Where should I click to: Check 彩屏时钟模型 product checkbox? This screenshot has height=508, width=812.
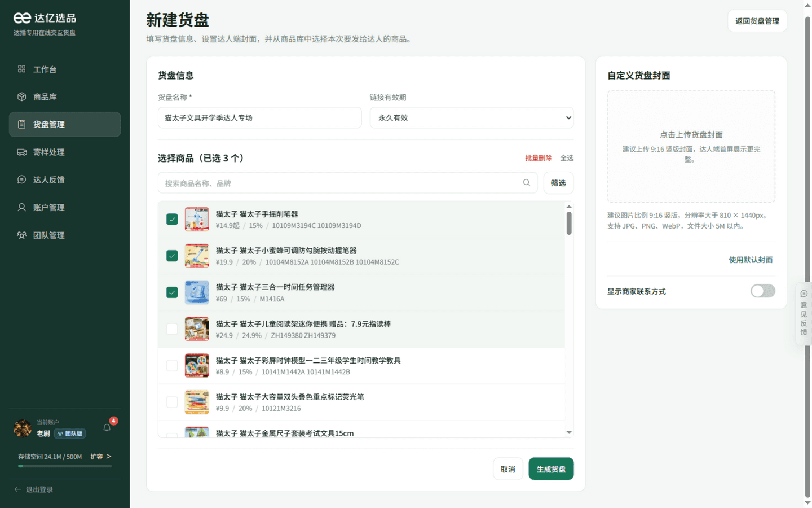click(172, 366)
